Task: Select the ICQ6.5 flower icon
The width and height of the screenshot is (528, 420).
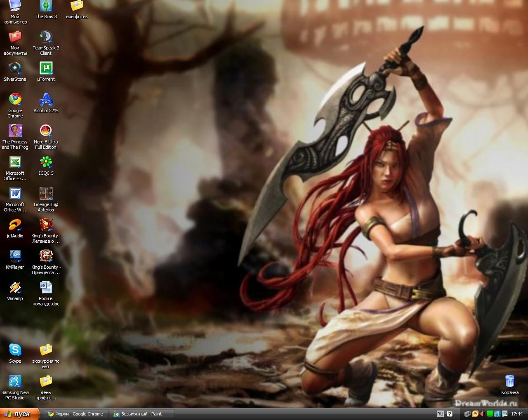Action: tap(46, 162)
